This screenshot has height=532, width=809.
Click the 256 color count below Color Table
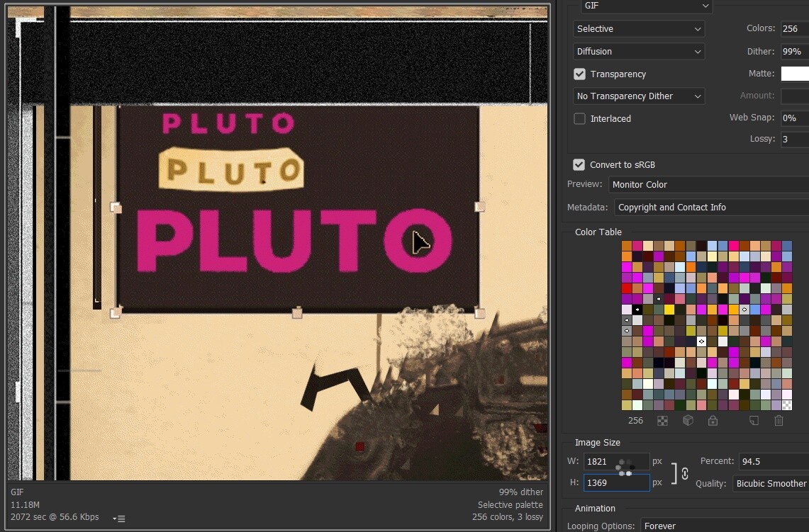tap(635, 421)
